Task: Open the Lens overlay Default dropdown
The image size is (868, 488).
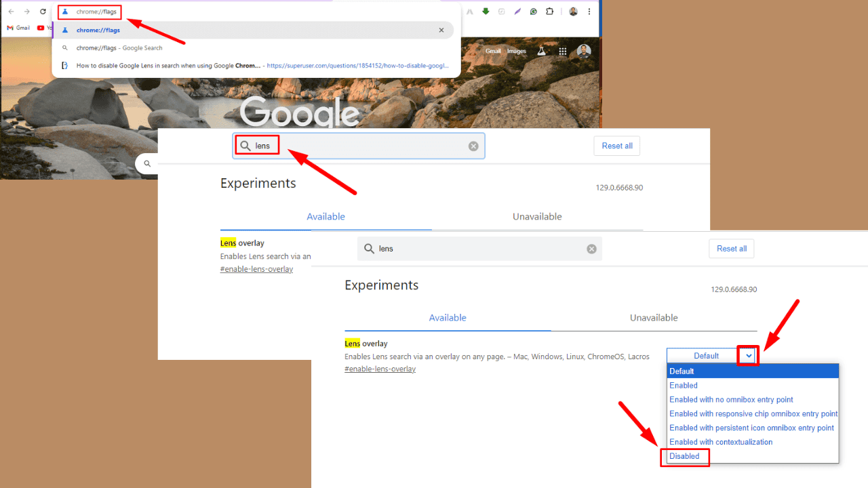Action: [x=711, y=356]
